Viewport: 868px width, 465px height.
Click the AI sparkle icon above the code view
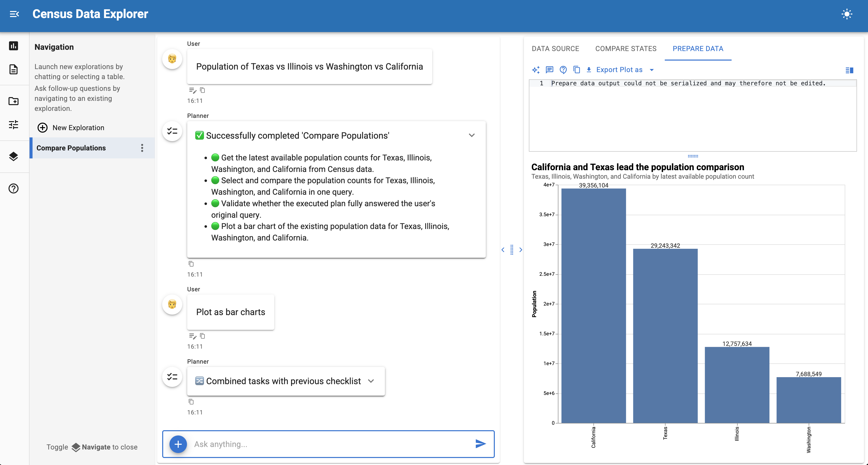click(x=536, y=70)
